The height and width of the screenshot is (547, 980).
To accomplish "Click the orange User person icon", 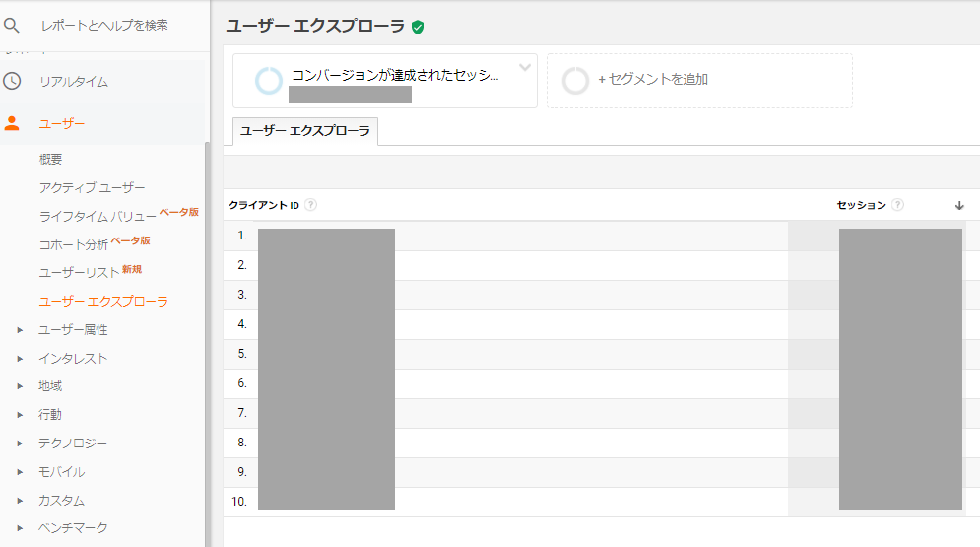I will (x=12, y=123).
